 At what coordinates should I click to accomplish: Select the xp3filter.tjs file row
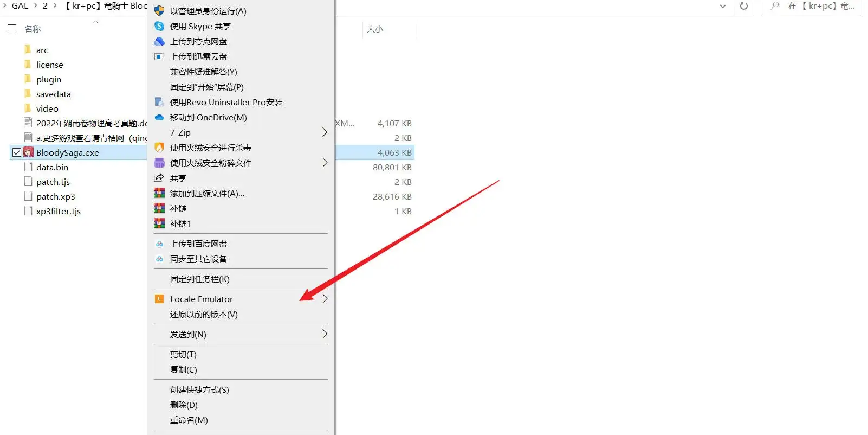click(x=59, y=211)
